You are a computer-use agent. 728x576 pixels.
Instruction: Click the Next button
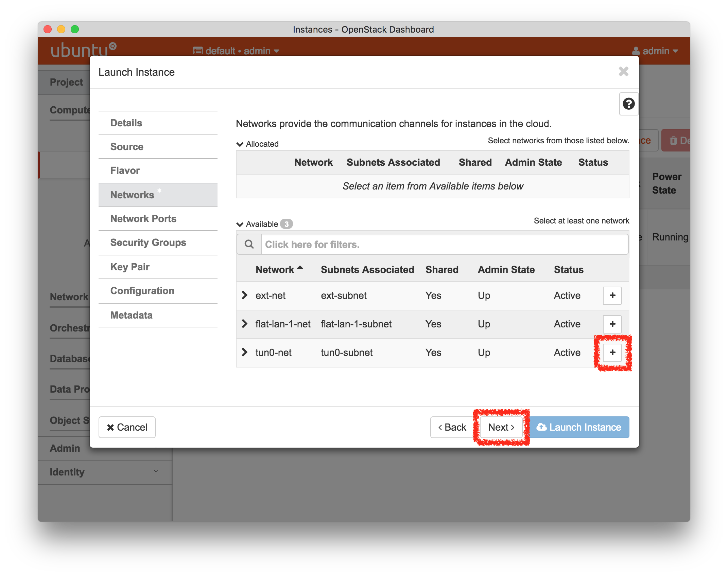(501, 427)
